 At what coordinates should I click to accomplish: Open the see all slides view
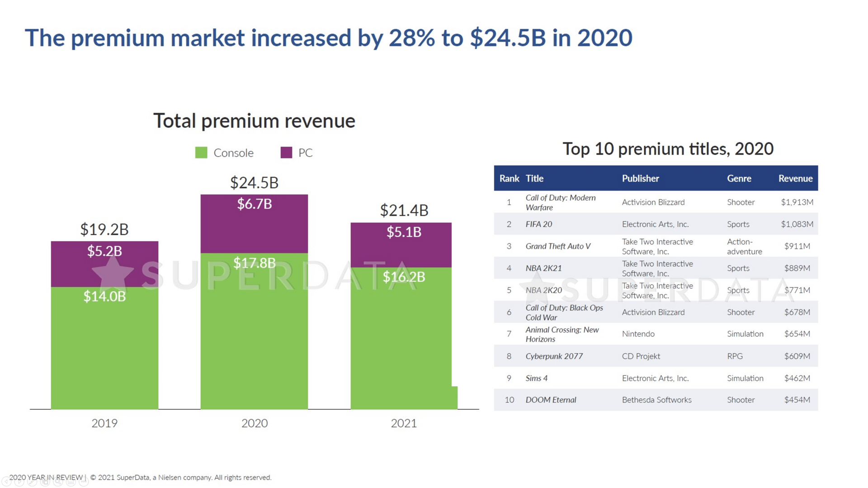pos(45,482)
